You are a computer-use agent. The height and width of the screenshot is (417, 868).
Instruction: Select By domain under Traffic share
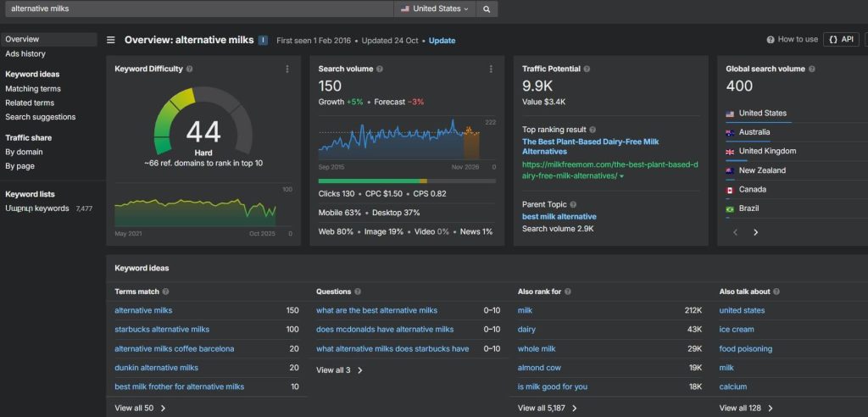coord(24,152)
